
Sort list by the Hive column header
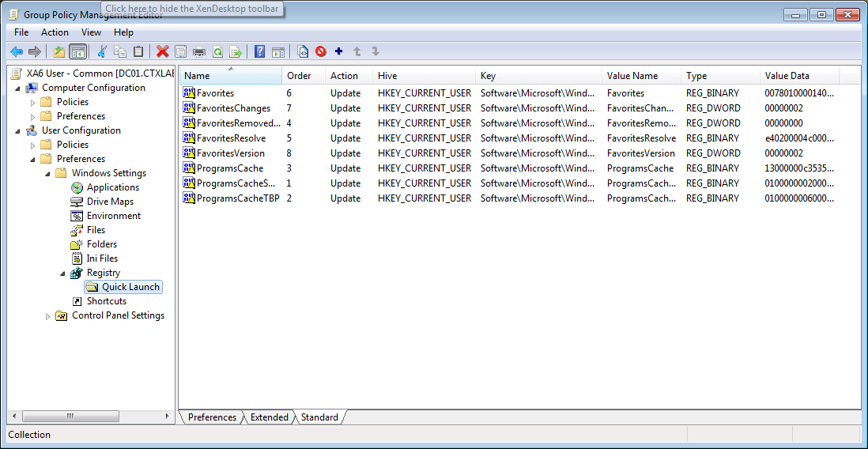pos(424,76)
